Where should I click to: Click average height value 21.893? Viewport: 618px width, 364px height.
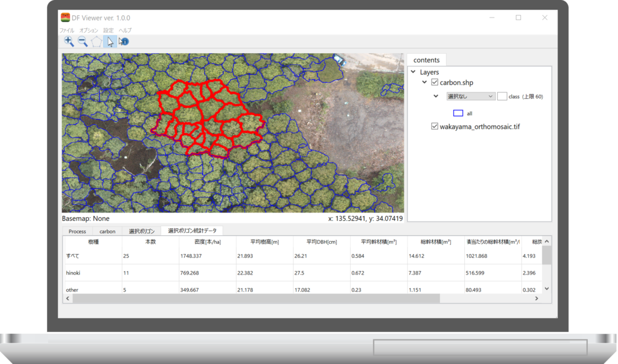coord(245,256)
